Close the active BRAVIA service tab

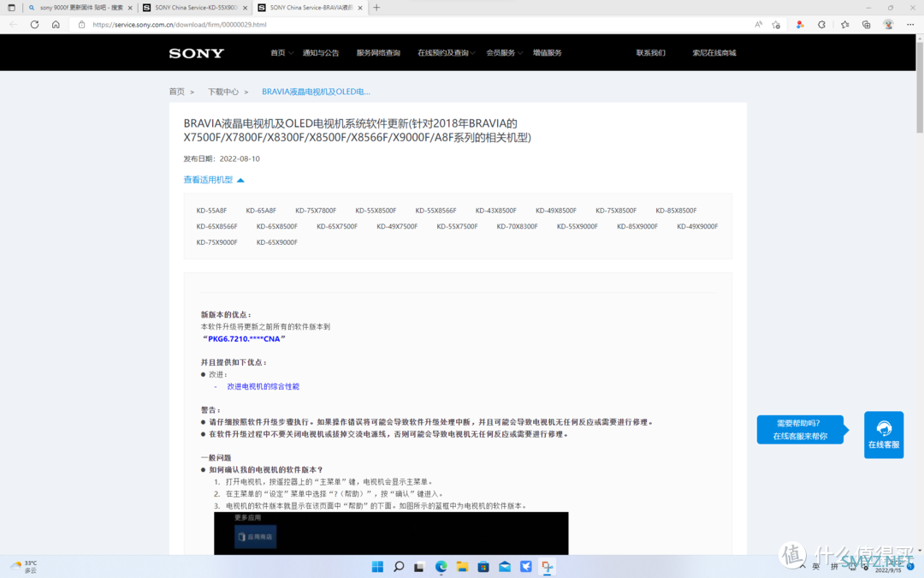click(360, 8)
